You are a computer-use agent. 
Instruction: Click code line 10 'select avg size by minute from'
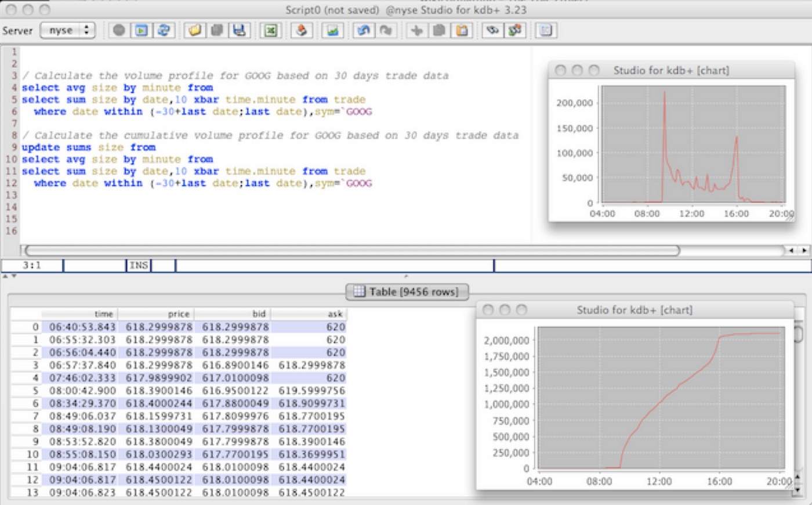[x=117, y=159]
